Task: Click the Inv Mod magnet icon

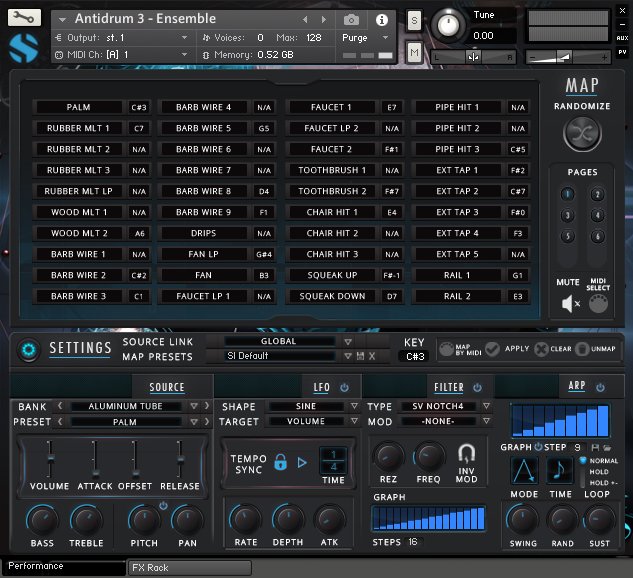Action: [466, 455]
